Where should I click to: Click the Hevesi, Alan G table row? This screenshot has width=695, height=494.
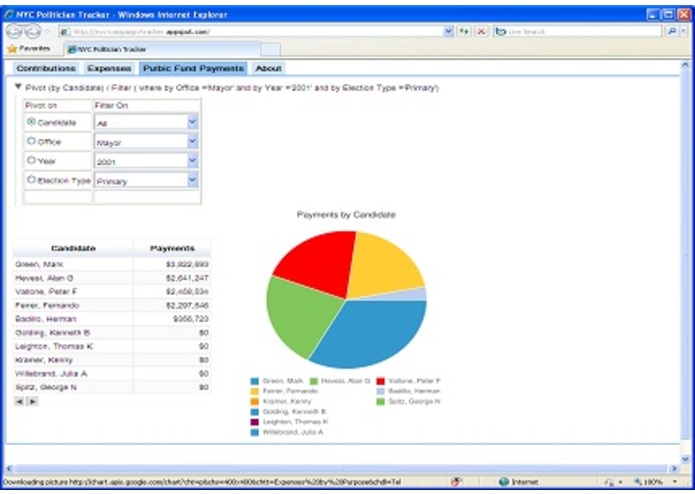click(112, 278)
